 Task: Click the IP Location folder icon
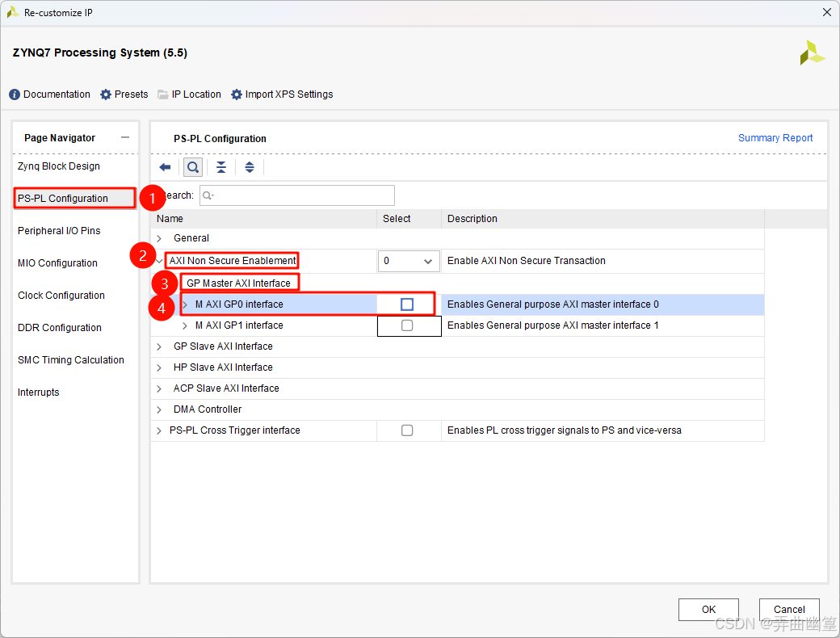[x=163, y=94]
